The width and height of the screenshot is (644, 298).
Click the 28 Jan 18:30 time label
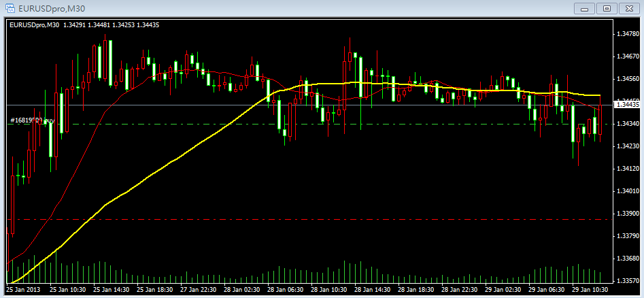tap(416, 289)
